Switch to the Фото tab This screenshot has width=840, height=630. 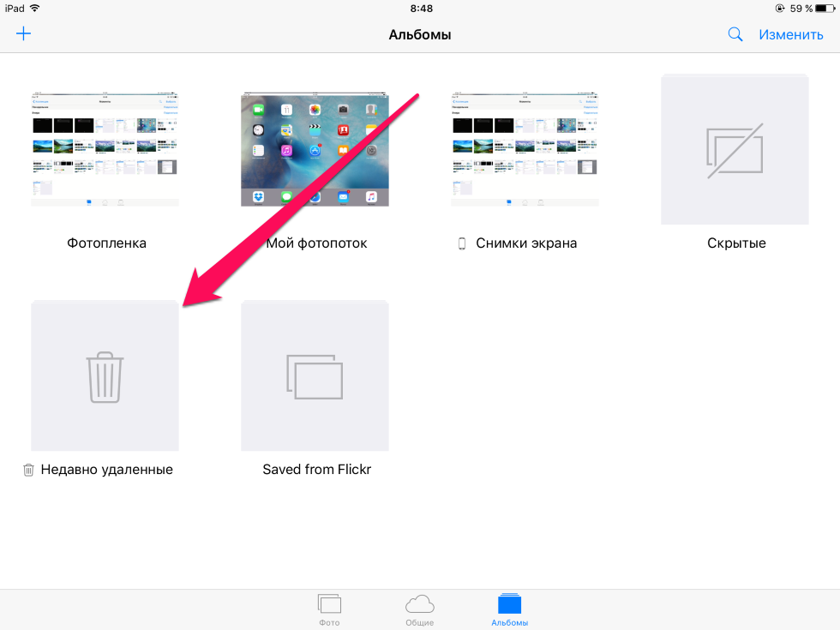coord(329,610)
